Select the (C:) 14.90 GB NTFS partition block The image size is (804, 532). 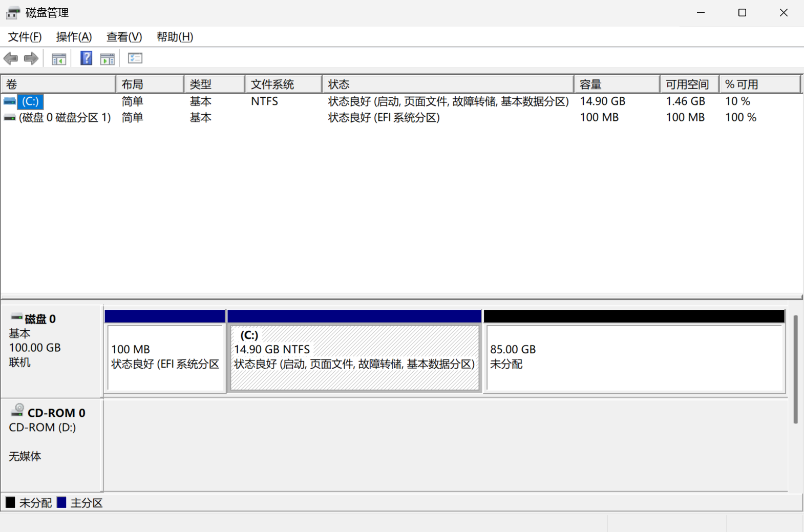click(354, 351)
